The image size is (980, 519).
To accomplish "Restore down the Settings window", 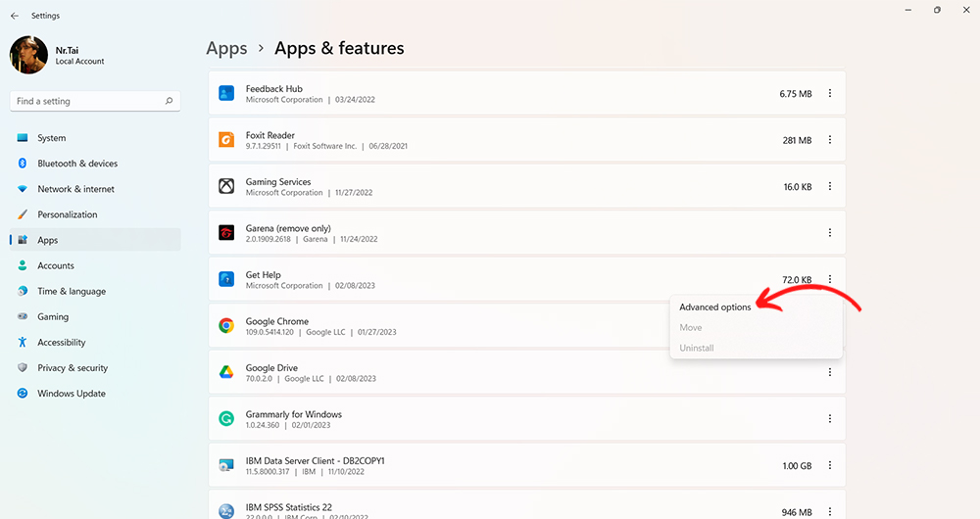I will point(937,10).
